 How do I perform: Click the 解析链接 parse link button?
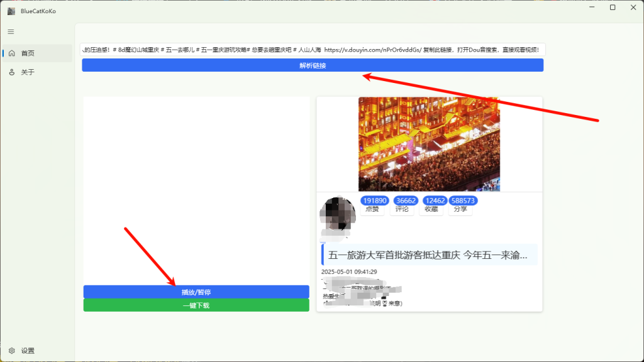click(x=314, y=65)
